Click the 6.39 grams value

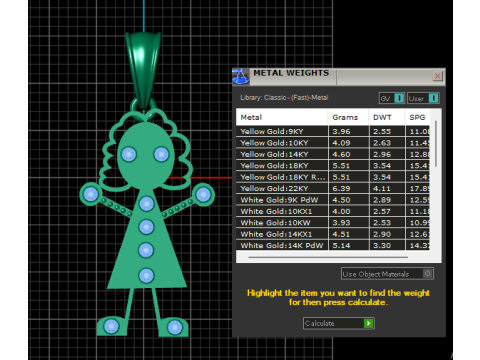(x=341, y=188)
